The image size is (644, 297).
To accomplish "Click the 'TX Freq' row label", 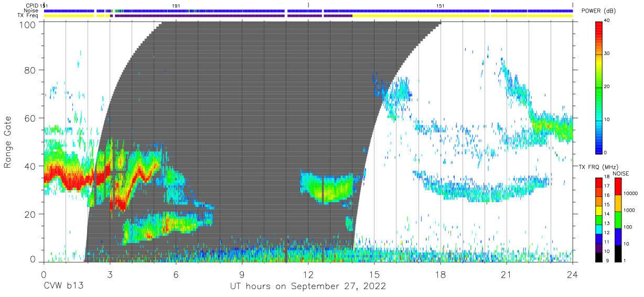I will (x=29, y=16).
